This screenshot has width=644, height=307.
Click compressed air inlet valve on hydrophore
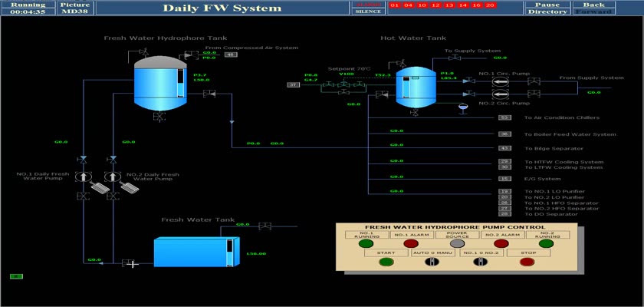click(x=191, y=54)
